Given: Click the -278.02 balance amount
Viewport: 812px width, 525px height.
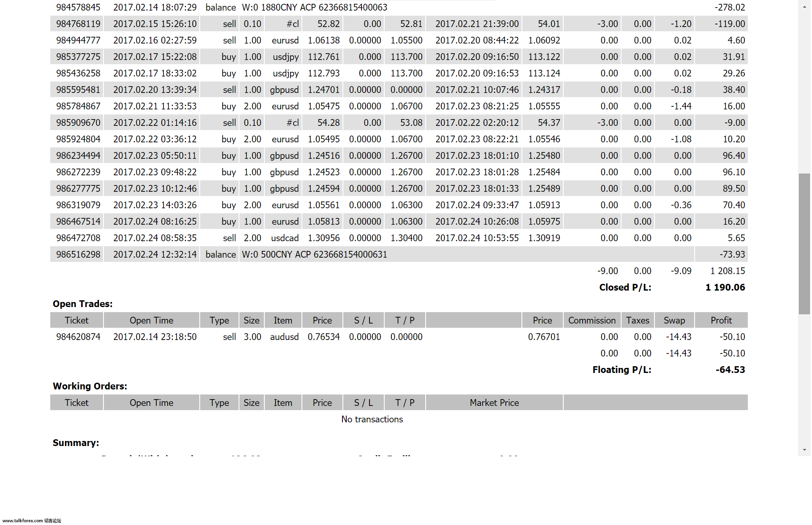Looking at the screenshot, I should pyautogui.click(x=730, y=8).
